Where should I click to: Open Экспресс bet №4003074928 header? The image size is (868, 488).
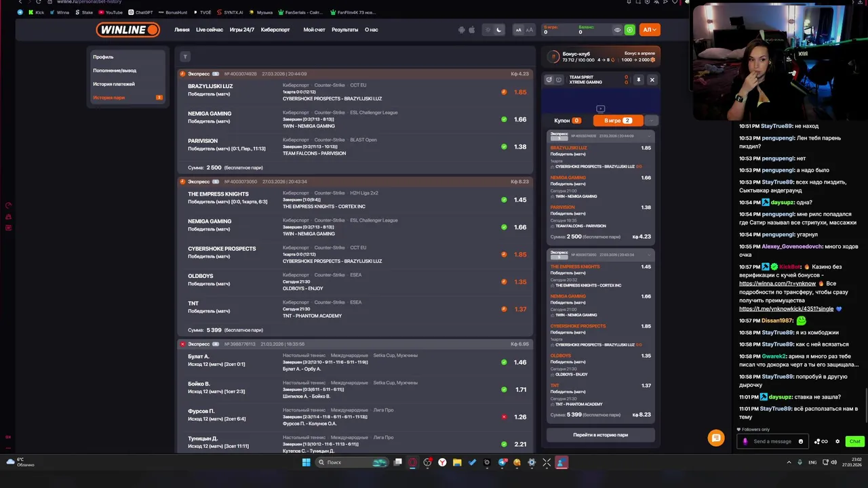355,74
